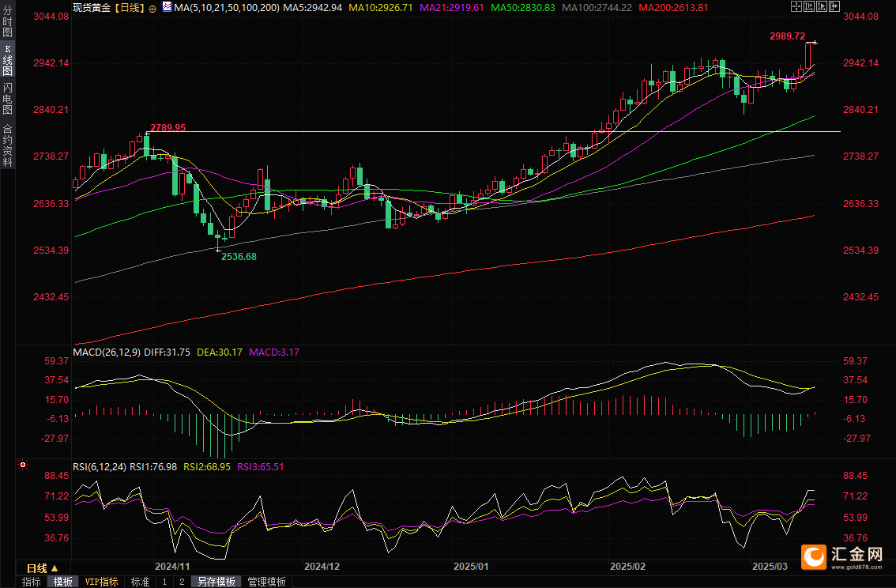The height and width of the screenshot is (588, 896).
Task: Click the 2025/02 date on time axis
Action: click(627, 567)
